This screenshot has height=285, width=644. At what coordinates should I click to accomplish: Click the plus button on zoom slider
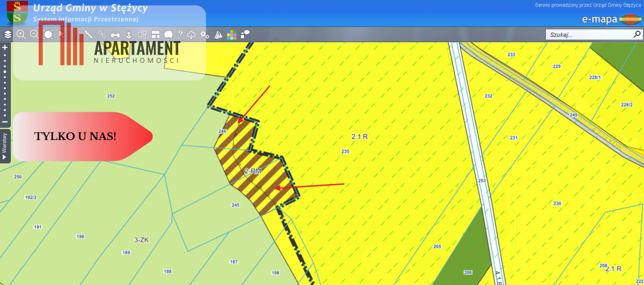5,47
